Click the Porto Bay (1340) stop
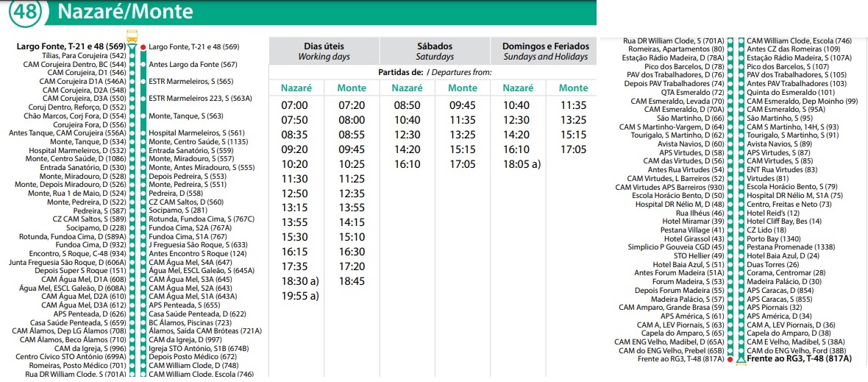 [775, 238]
